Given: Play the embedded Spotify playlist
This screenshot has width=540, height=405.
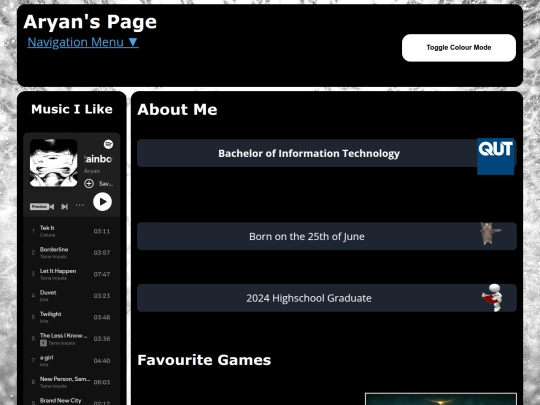Looking at the screenshot, I should 102,202.
